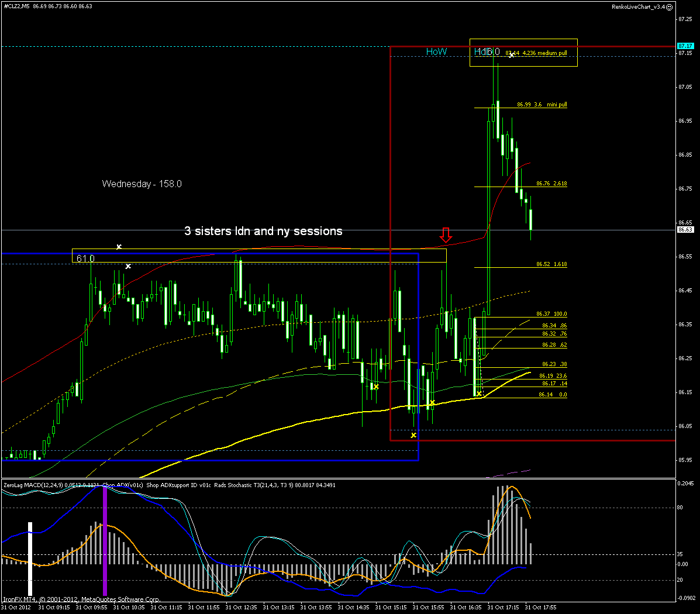Select the red down arrow on the chart
Viewport: 700px width, 614px height.
tap(446, 235)
